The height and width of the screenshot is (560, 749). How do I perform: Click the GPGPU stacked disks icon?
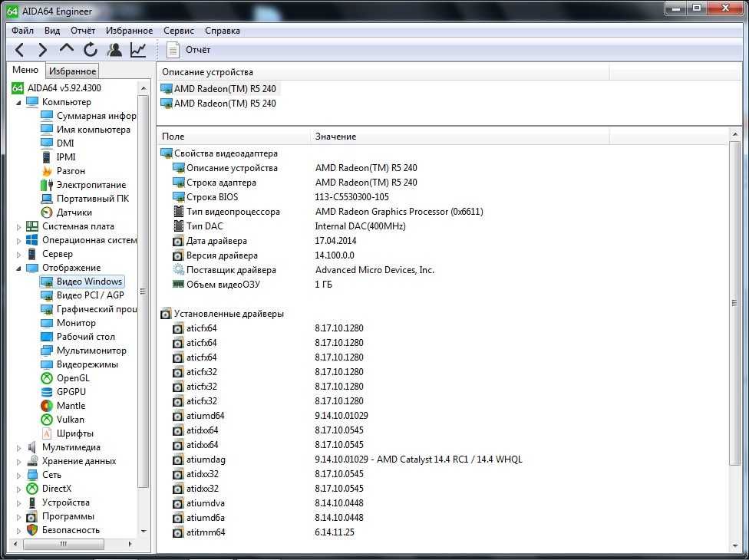tap(46, 393)
